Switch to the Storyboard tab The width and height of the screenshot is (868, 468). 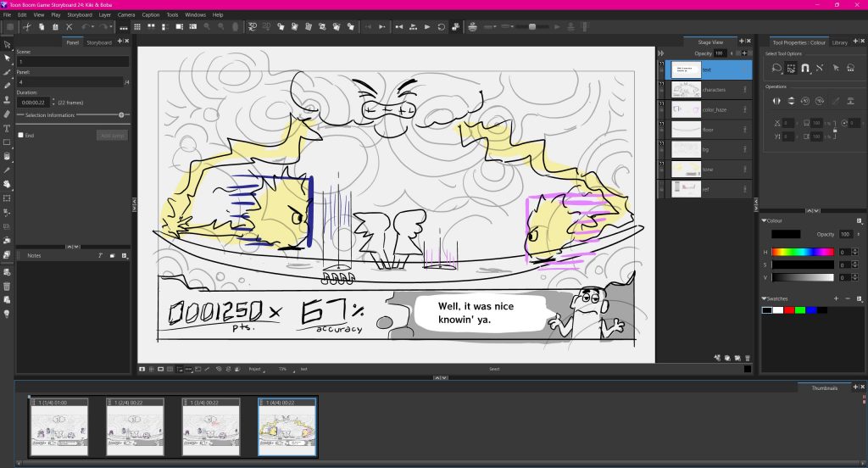pyautogui.click(x=99, y=42)
